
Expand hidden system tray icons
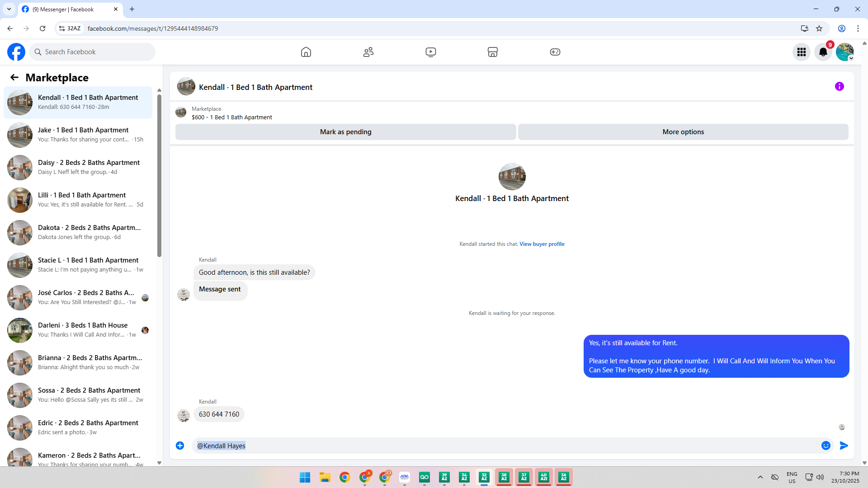[760, 477]
